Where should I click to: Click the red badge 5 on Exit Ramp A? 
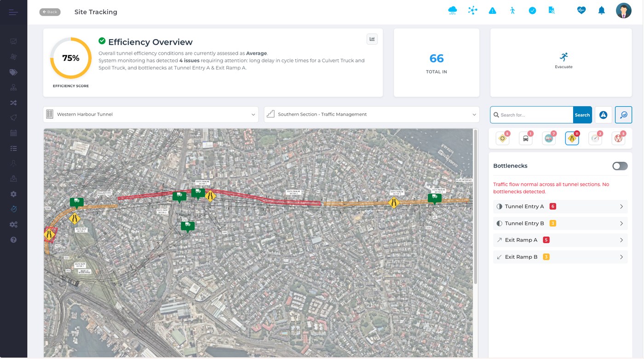546,240
